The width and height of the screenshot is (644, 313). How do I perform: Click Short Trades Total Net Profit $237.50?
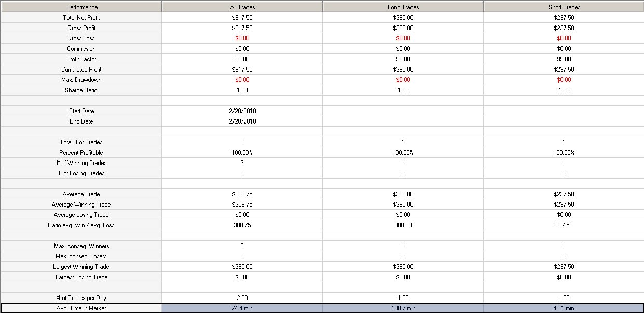pos(564,18)
